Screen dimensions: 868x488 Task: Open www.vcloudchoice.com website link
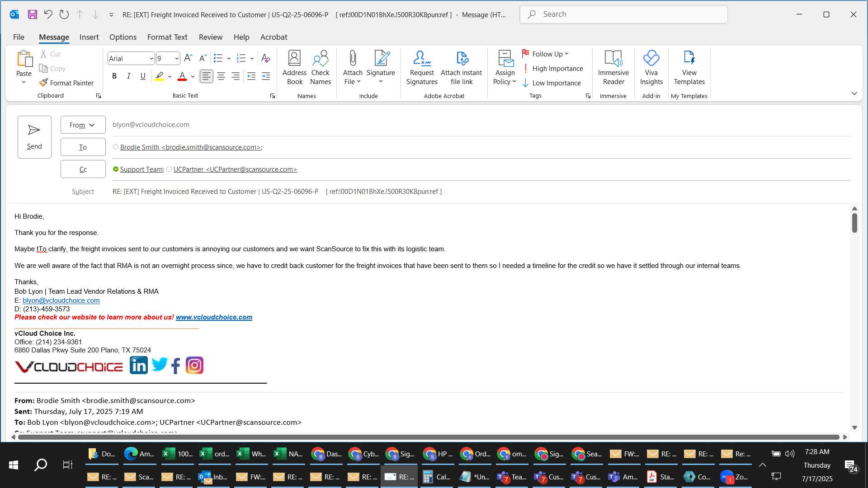point(214,317)
